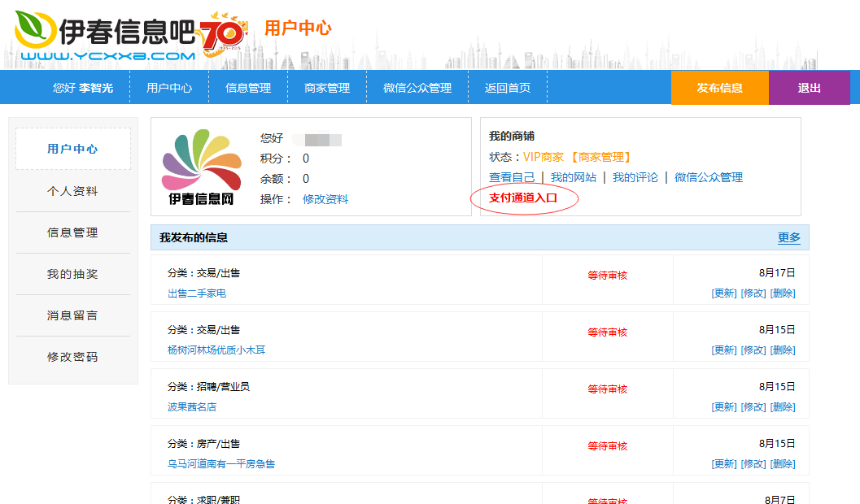Click the 伊春信息网 avatar image

202,167
